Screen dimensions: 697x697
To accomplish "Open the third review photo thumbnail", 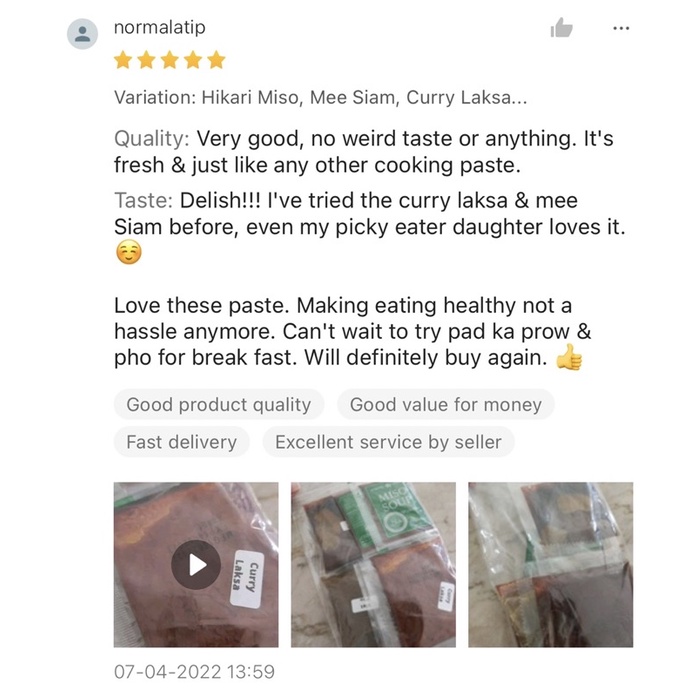I will tap(550, 565).
